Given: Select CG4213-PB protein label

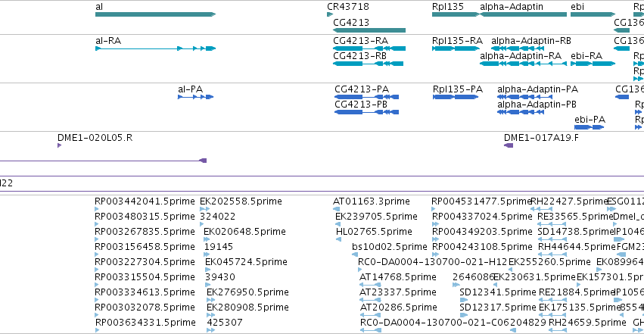Looking at the screenshot, I should click(361, 105).
